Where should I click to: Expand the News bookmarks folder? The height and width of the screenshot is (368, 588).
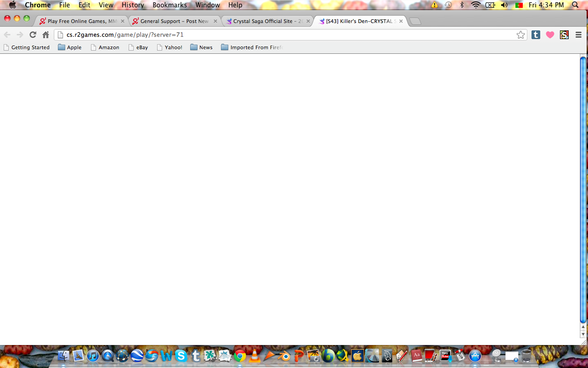click(201, 47)
